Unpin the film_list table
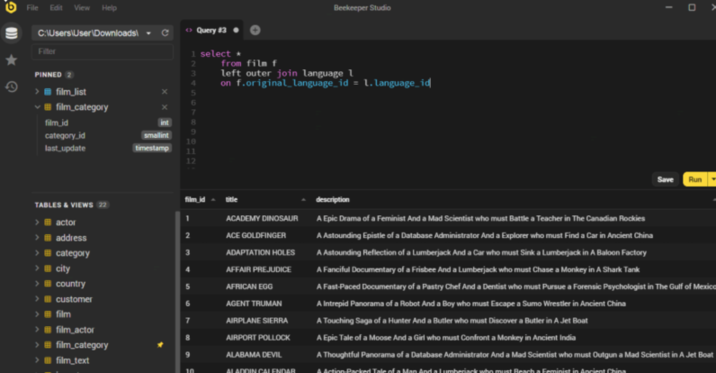Viewport: 716px width, 373px height. pos(164,92)
